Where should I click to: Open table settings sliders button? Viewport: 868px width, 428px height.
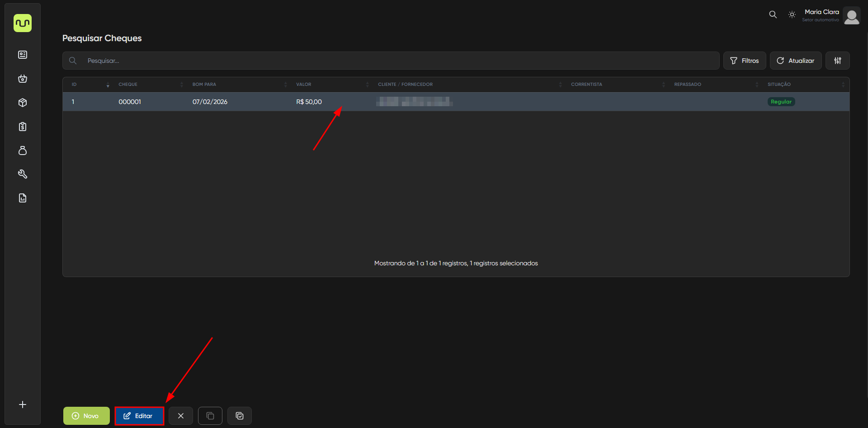click(837, 61)
